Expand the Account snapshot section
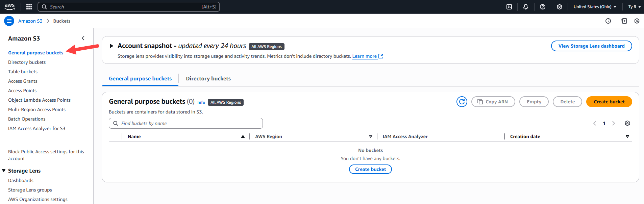The width and height of the screenshot is (644, 204). [111, 46]
